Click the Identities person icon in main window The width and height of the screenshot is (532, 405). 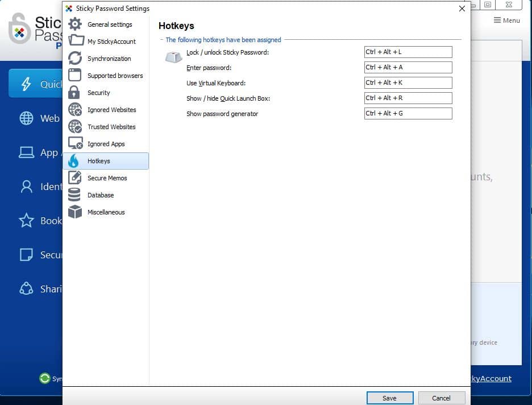(x=27, y=187)
